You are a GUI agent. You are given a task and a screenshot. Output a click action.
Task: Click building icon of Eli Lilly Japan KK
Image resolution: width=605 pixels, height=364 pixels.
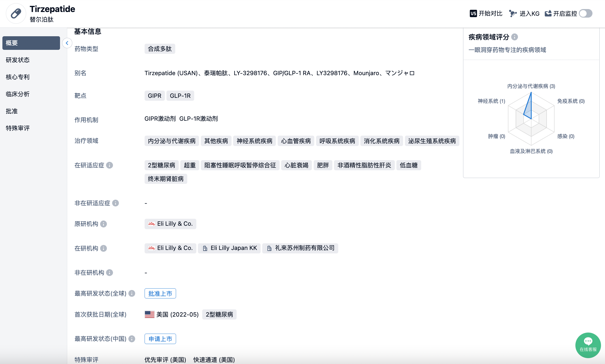pyautogui.click(x=205, y=248)
